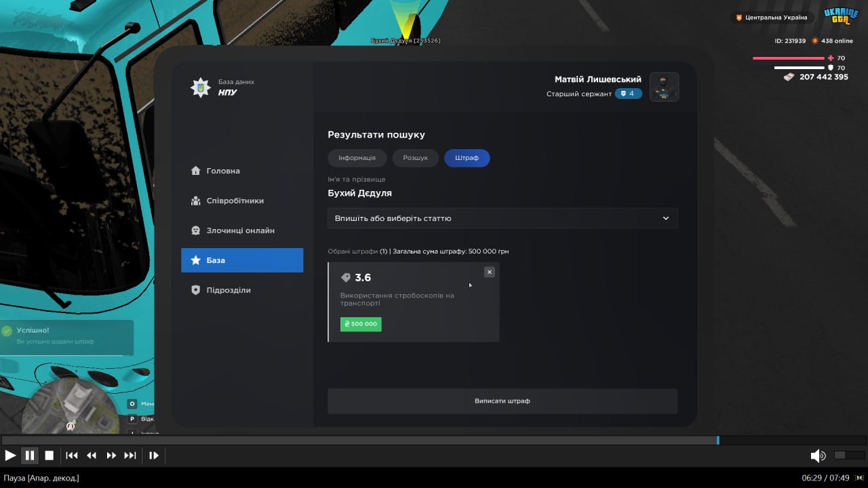Viewport: 868px width, 488px height.
Task: Click the player's Play button
Action: tap(10, 455)
